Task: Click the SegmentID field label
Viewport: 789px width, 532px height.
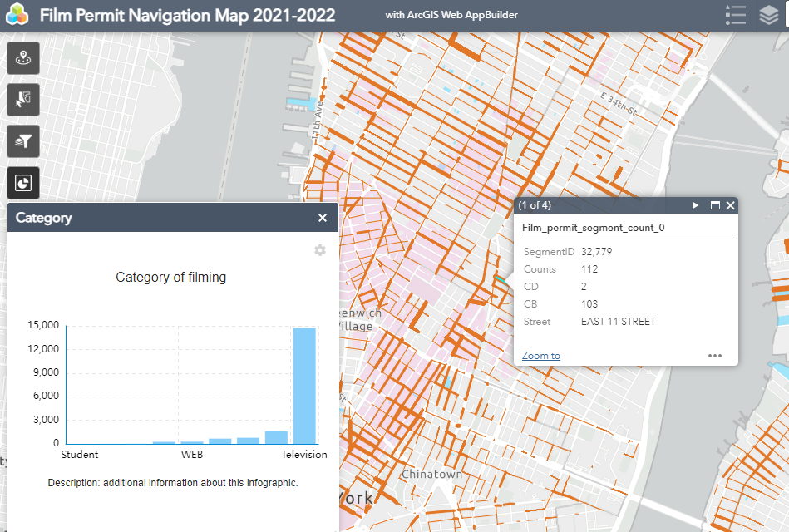Action: tap(549, 252)
